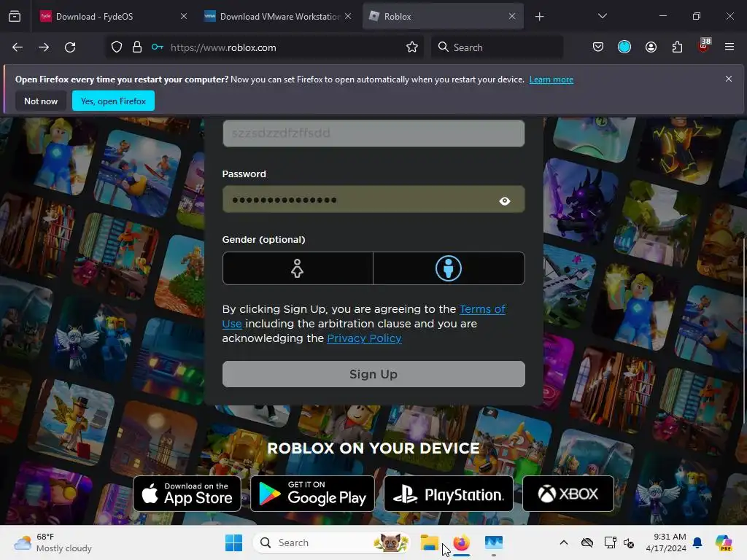Reload the Roblox page
This screenshot has width=747, height=560.
pyautogui.click(x=70, y=47)
